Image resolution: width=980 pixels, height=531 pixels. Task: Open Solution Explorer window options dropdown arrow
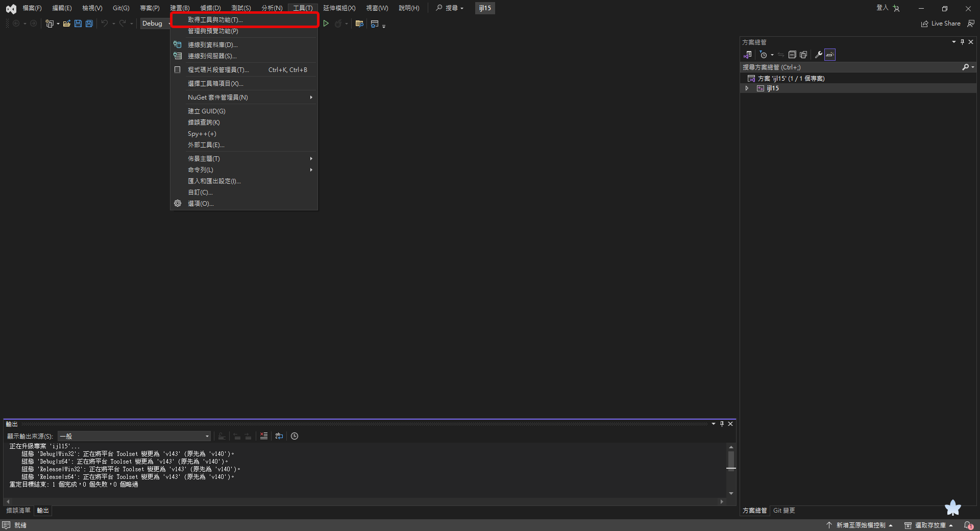coord(953,42)
